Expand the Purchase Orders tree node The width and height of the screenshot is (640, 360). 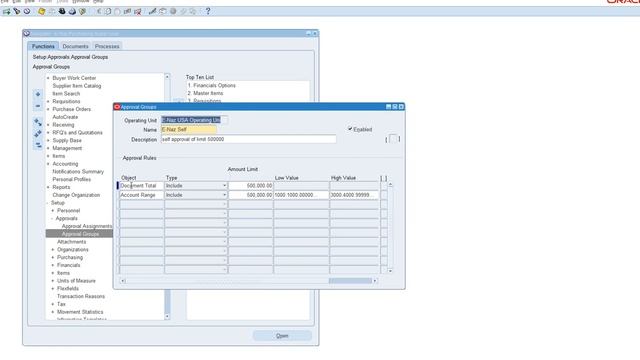coord(48,109)
